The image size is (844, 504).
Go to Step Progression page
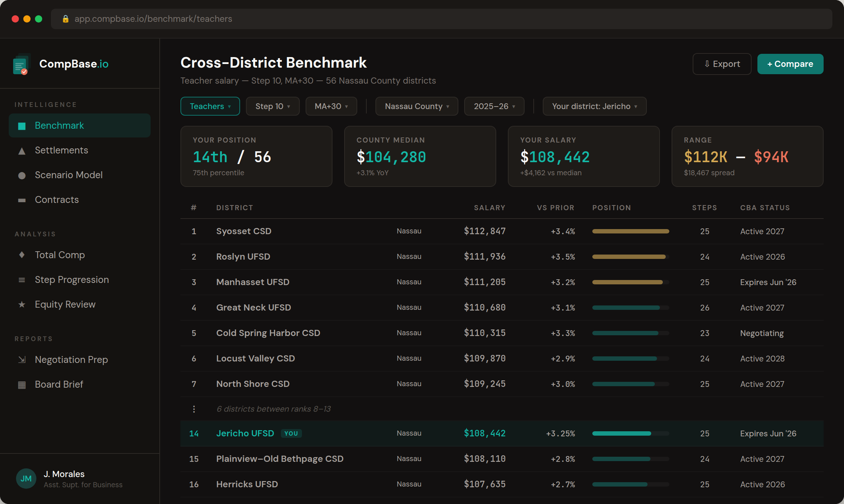click(x=72, y=280)
